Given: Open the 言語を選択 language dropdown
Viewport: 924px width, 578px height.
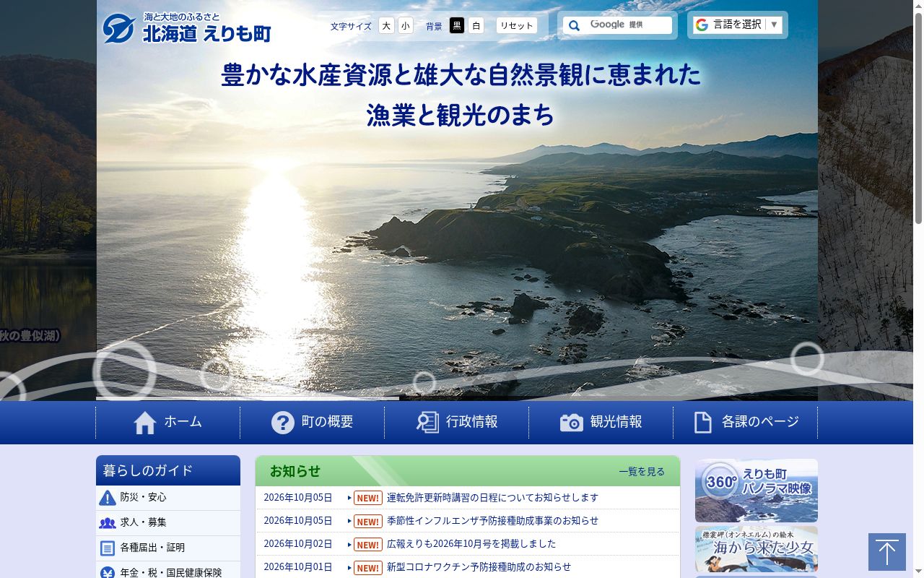Looking at the screenshot, I should pos(738,25).
